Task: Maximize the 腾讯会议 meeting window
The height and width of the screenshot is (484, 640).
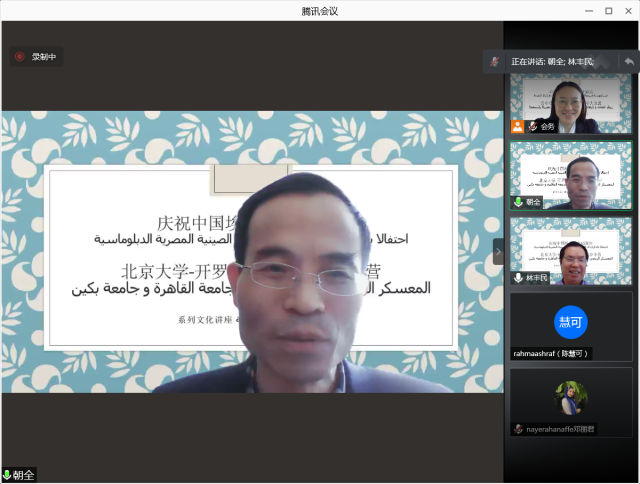Action: 608,10
